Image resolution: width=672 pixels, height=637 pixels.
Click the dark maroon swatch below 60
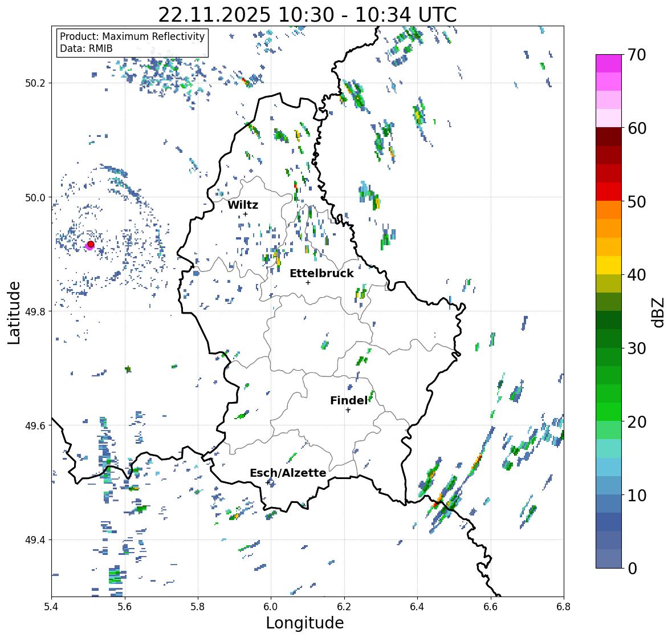click(609, 136)
